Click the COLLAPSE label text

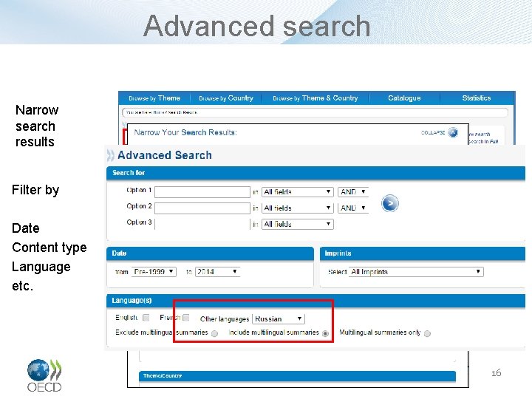[x=433, y=133]
